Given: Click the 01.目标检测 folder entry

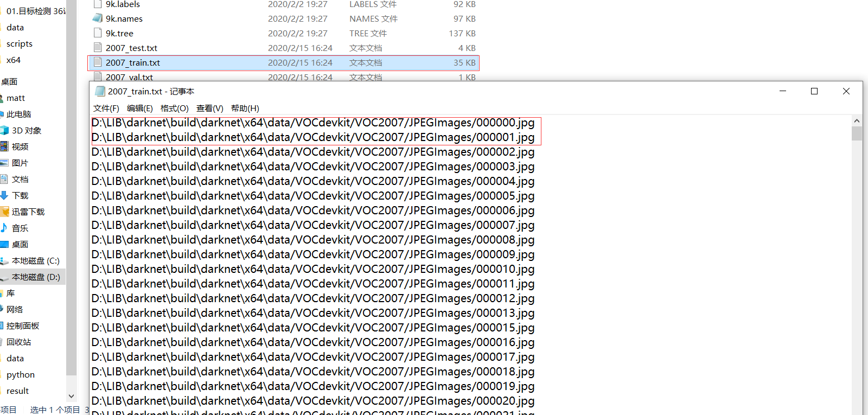Looking at the screenshot, I should click(36, 11).
